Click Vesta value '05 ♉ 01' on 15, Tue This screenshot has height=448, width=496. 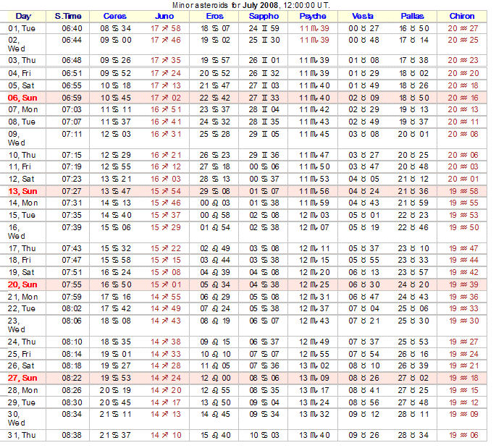tap(363, 215)
